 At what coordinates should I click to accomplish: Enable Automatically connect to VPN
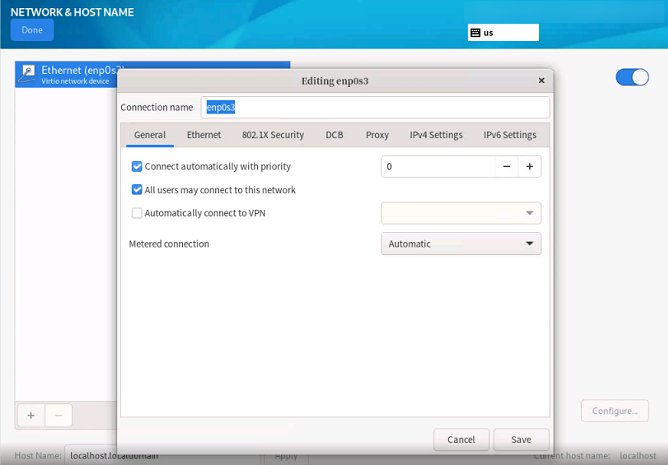coord(137,213)
